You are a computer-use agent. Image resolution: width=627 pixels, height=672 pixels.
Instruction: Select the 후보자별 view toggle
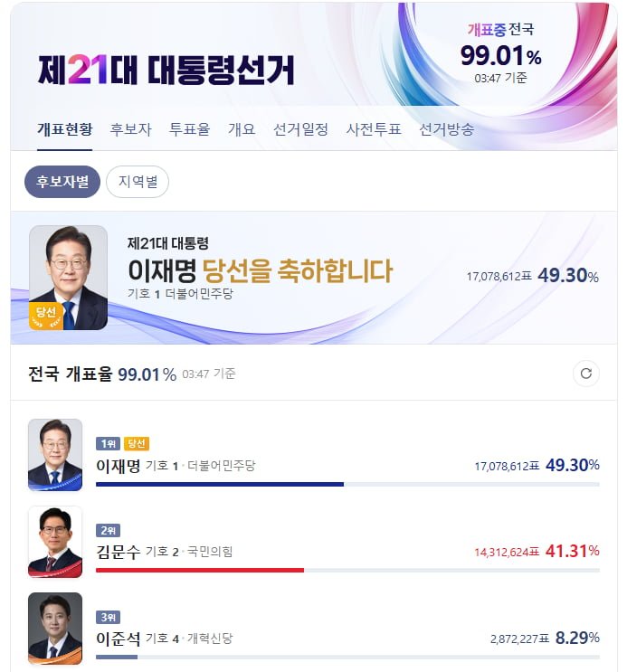pos(62,182)
